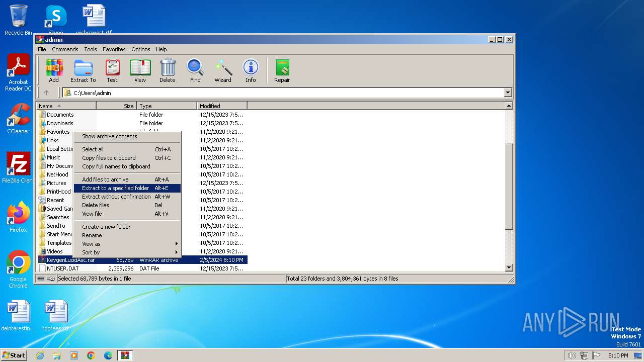Click the Start button
Image resolution: width=644 pixels, height=362 pixels.
pos(14,355)
